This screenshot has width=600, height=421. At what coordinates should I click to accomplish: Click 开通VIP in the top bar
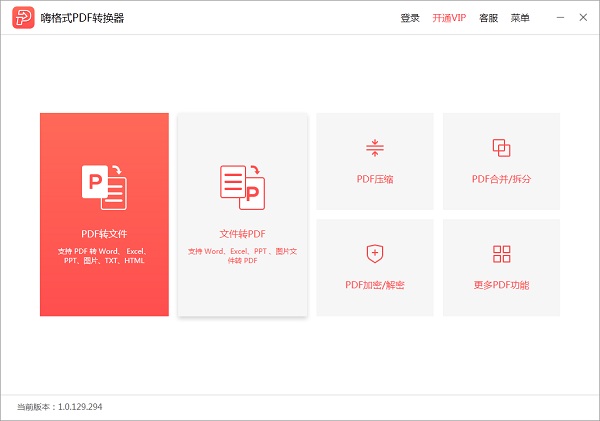point(449,18)
